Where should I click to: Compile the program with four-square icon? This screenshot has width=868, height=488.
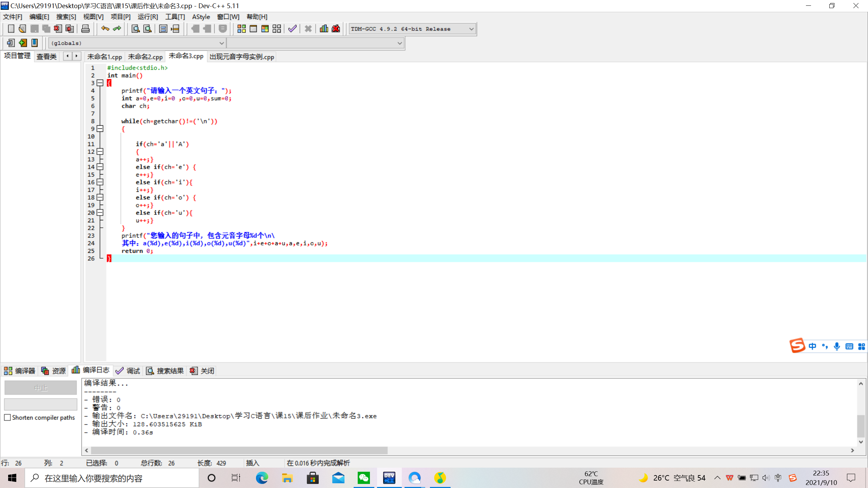pyautogui.click(x=241, y=29)
